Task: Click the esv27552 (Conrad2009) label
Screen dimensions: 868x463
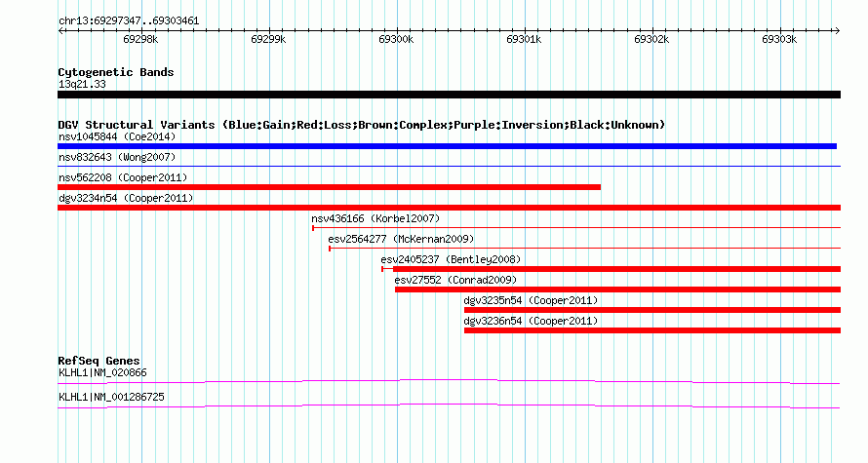Action: [x=455, y=280]
